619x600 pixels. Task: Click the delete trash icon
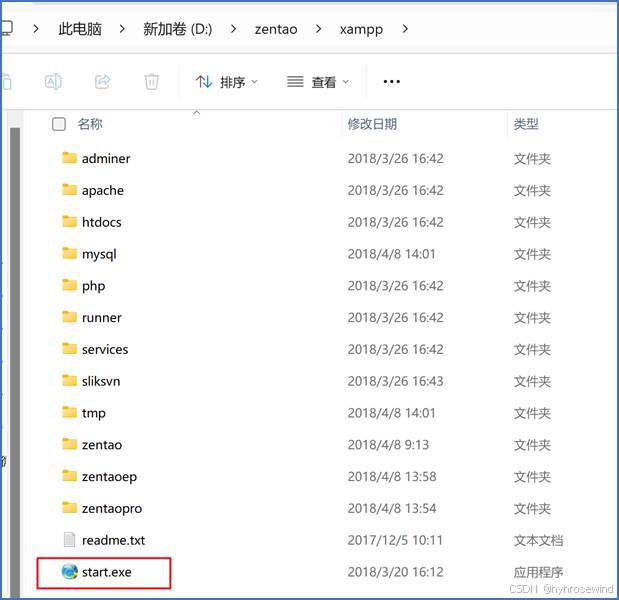tap(152, 82)
